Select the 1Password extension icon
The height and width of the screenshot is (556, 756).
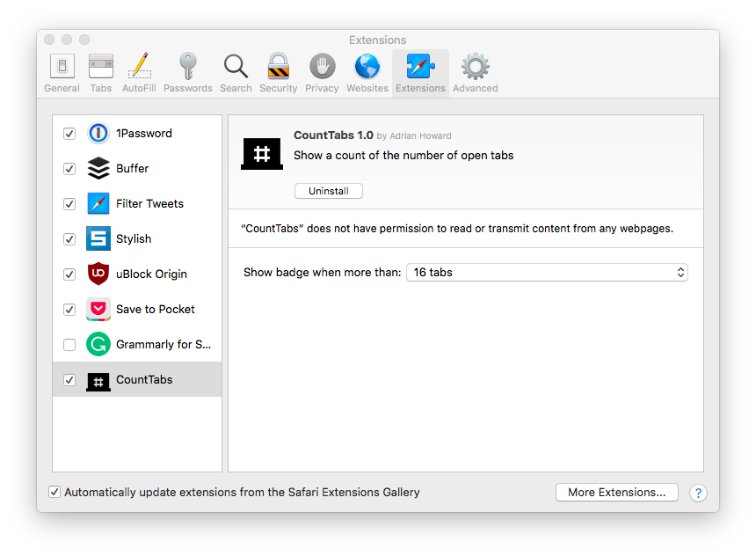[x=98, y=133]
